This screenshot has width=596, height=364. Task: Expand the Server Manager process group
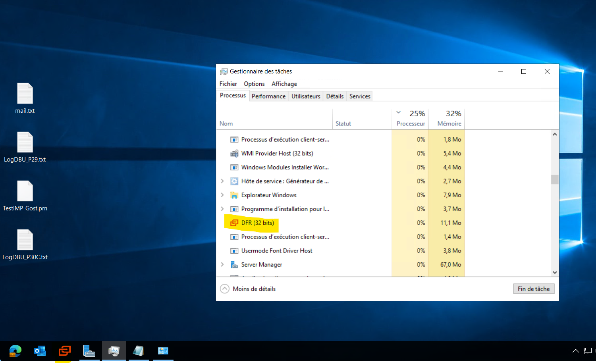click(x=222, y=264)
